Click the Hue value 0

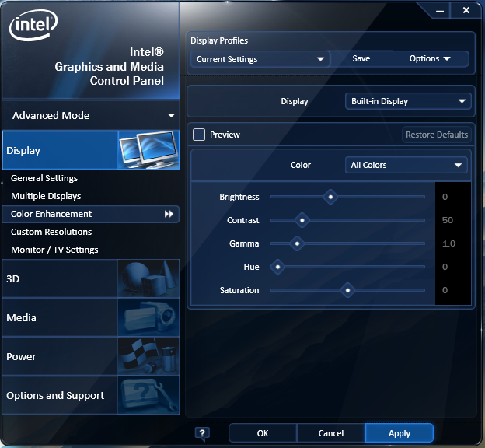click(x=445, y=267)
